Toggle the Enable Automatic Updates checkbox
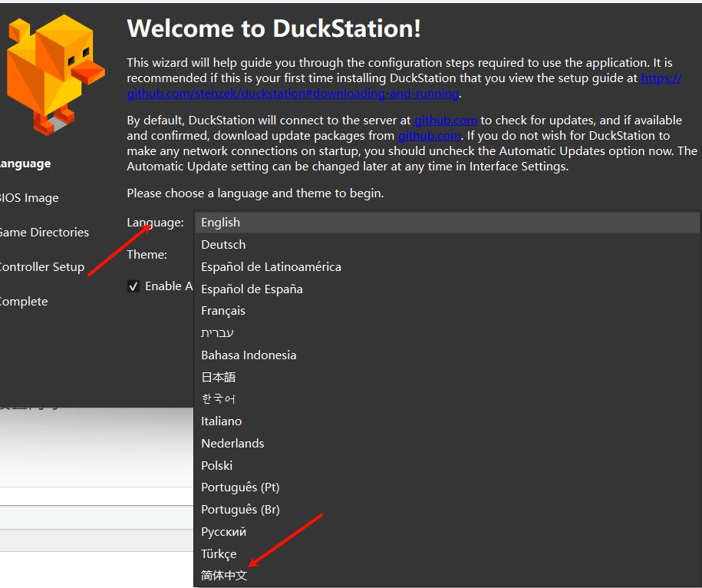 tap(133, 286)
